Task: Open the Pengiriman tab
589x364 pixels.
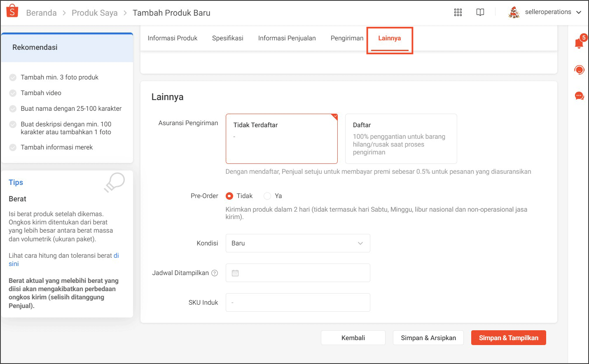Action: (x=347, y=38)
